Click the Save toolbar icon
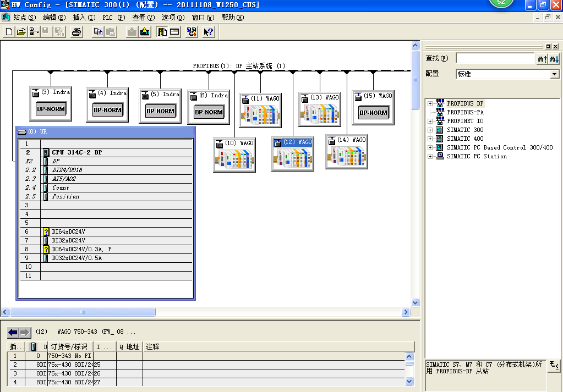563x392 pixels. (x=46, y=32)
